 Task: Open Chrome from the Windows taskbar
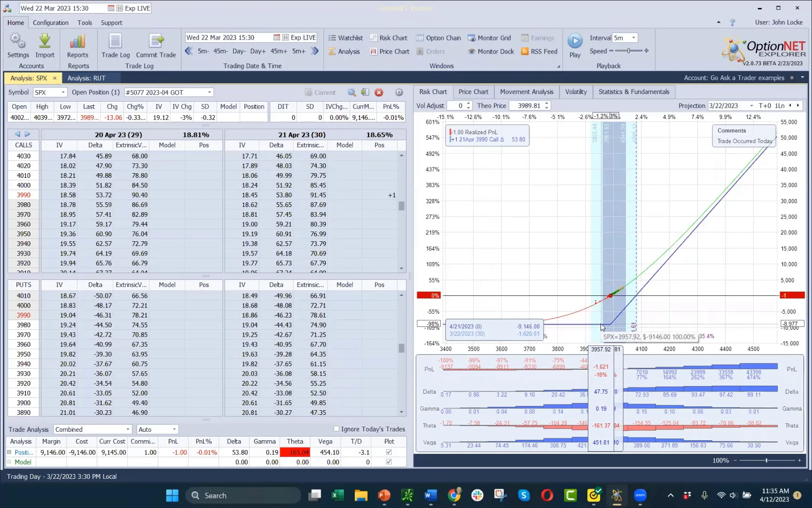454,495
